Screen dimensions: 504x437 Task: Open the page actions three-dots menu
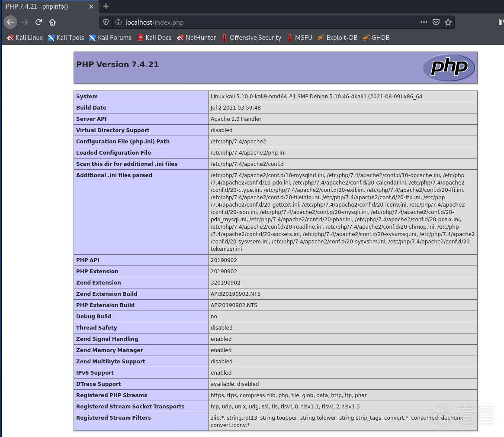(x=424, y=22)
